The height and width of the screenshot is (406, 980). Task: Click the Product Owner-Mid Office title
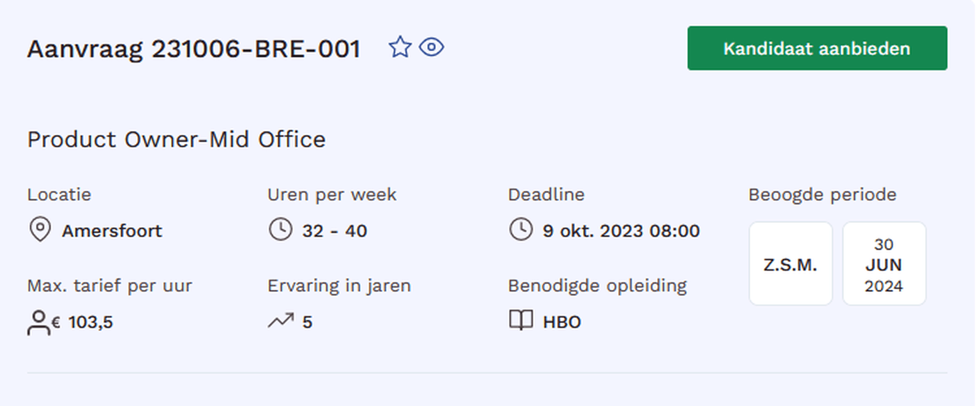click(176, 139)
